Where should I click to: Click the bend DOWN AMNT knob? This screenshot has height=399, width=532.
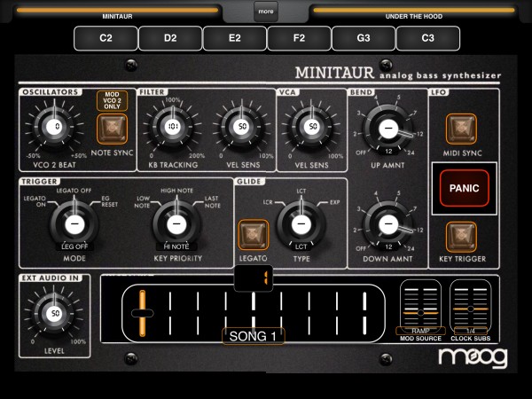point(388,224)
